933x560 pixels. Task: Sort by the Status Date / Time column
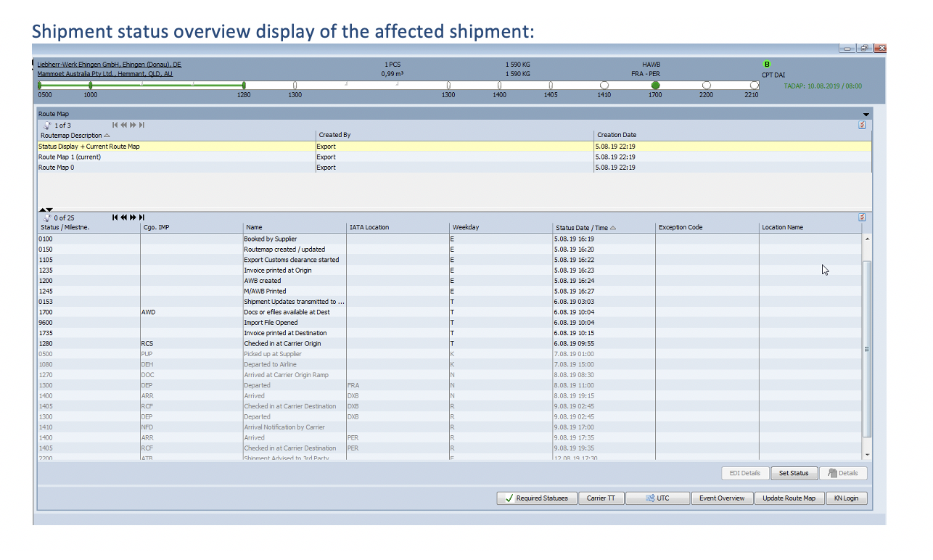click(x=580, y=226)
